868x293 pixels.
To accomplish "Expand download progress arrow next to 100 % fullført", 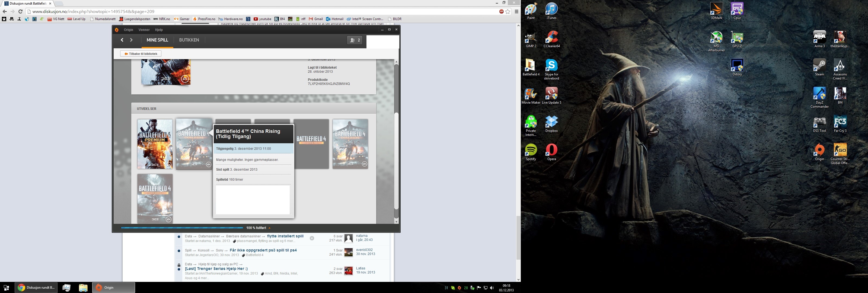I will (x=270, y=228).
